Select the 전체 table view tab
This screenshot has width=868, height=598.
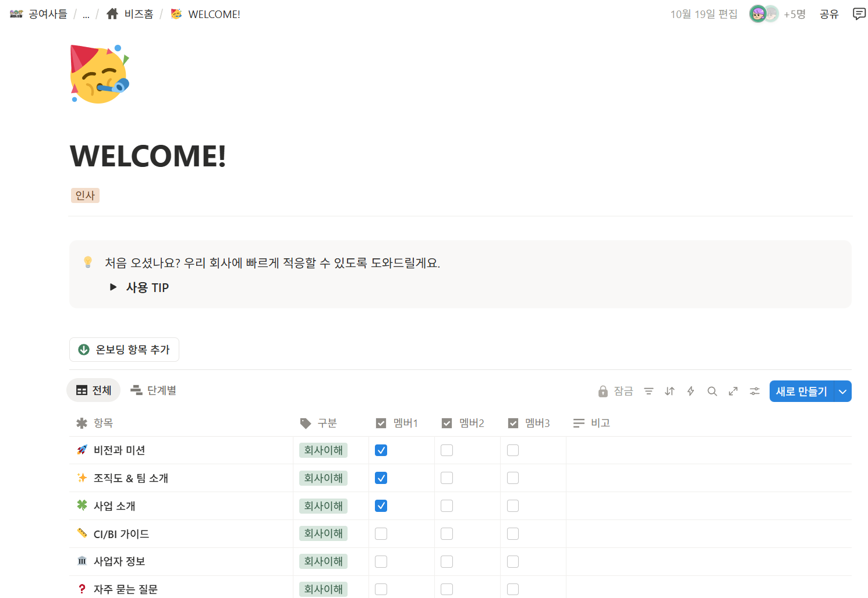(x=93, y=390)
